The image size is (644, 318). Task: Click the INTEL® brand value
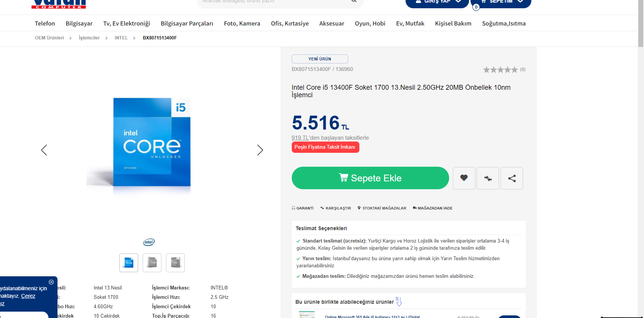click(219, 288)
